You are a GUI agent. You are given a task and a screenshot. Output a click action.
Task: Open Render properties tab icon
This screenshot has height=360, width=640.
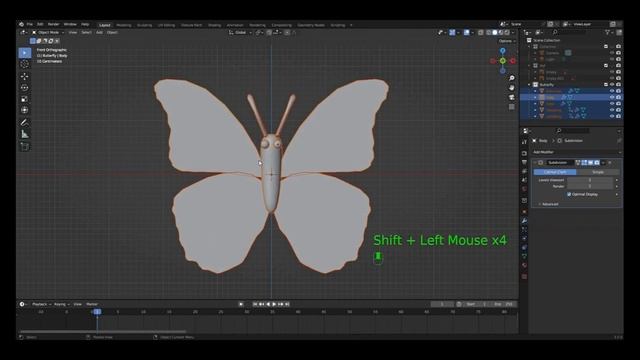524,153
